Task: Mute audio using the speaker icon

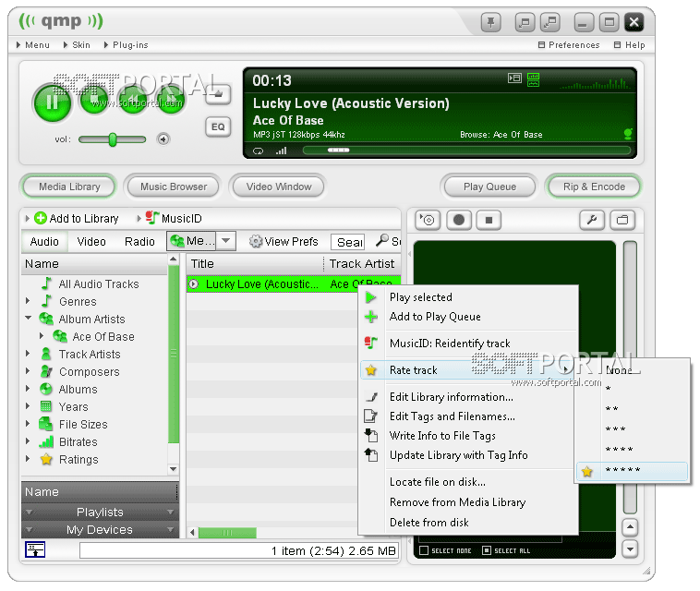Action: tap(163, 139)
